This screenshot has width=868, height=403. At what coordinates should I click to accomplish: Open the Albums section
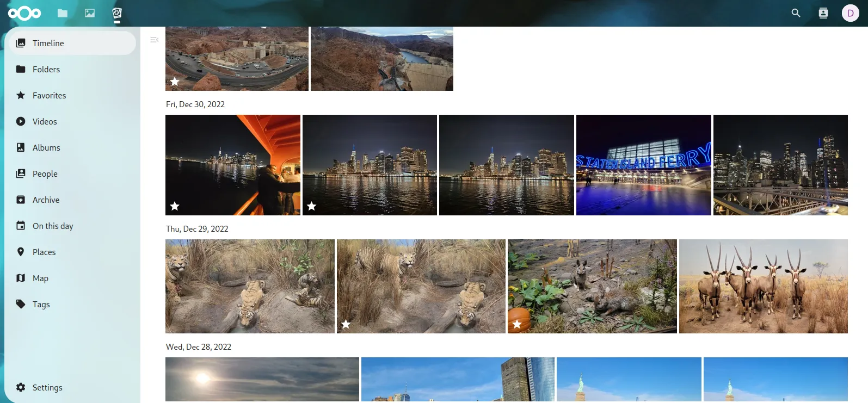pos(46,147)
